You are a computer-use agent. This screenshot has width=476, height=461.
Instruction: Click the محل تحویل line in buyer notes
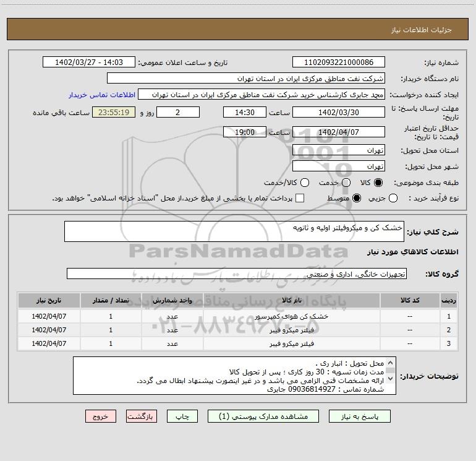pyautogui.click(x=350, y=363)
